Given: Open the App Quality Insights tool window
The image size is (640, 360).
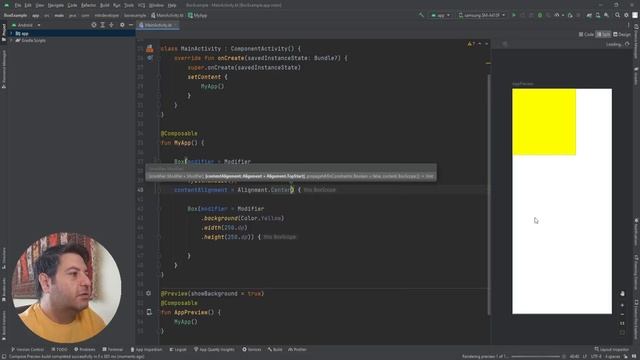Looking at the screenshot, I should tap(214, 349).
